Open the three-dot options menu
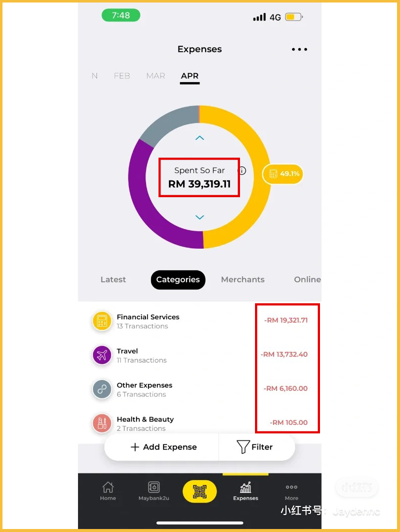400x532 pixels. (x=299, y=49)
